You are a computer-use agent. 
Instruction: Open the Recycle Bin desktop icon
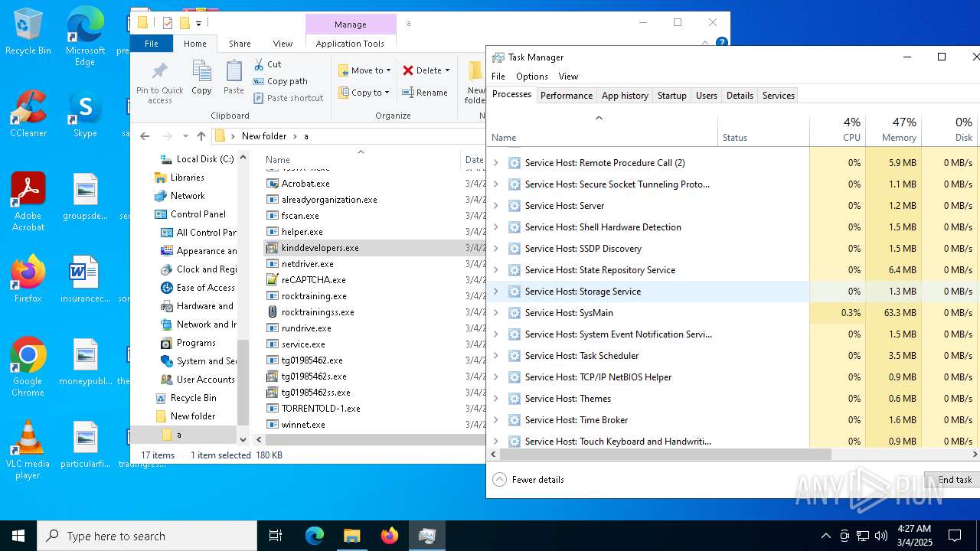(x=28, y=31)
